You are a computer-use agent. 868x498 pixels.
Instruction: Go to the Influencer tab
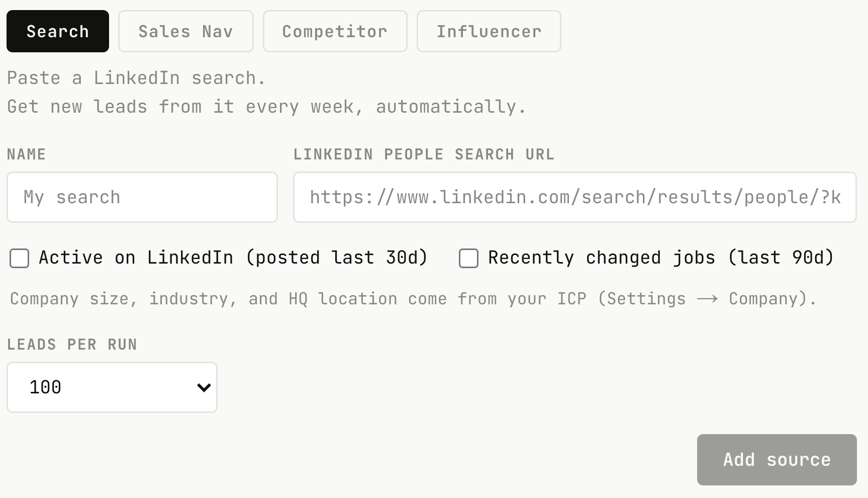click(489, 31)
